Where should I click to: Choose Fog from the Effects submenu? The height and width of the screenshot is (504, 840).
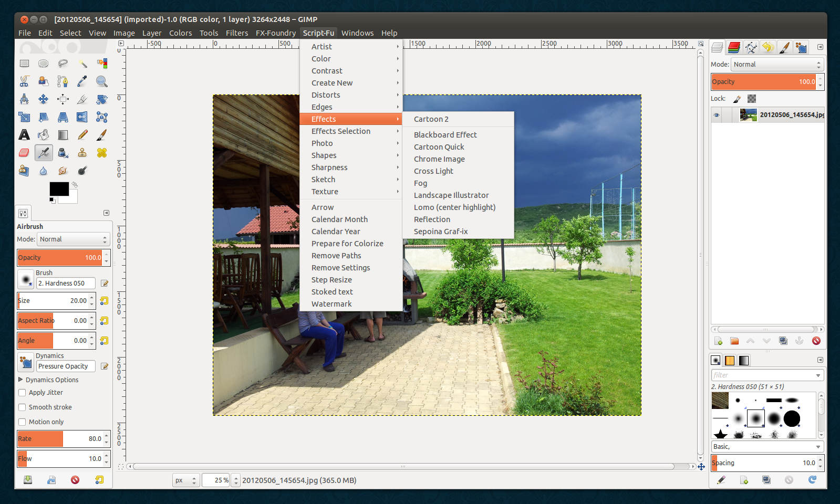pos(420,183)
